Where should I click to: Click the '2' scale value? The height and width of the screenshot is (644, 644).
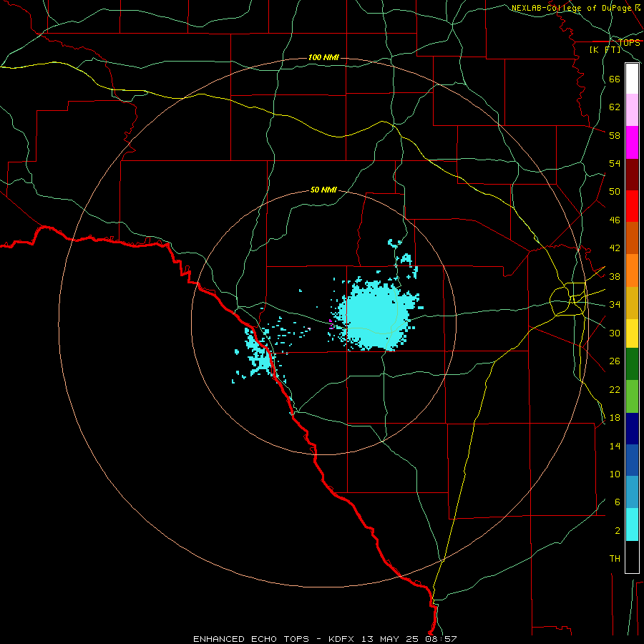[618, 531]
